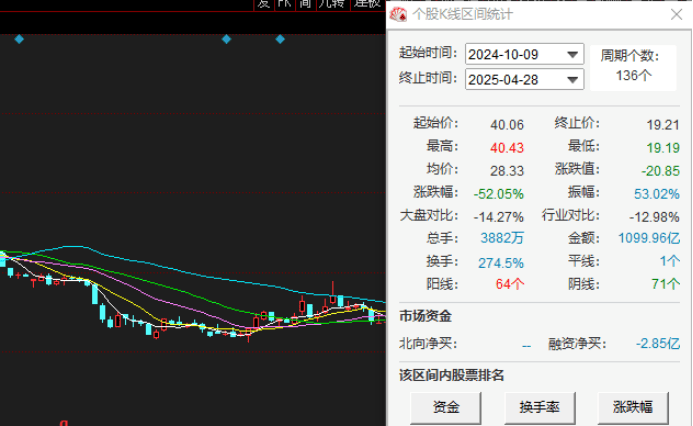This screenshot has width=693, height=426.
Task: Click the 换手 value 274.5%
Action: pos(501,263)
